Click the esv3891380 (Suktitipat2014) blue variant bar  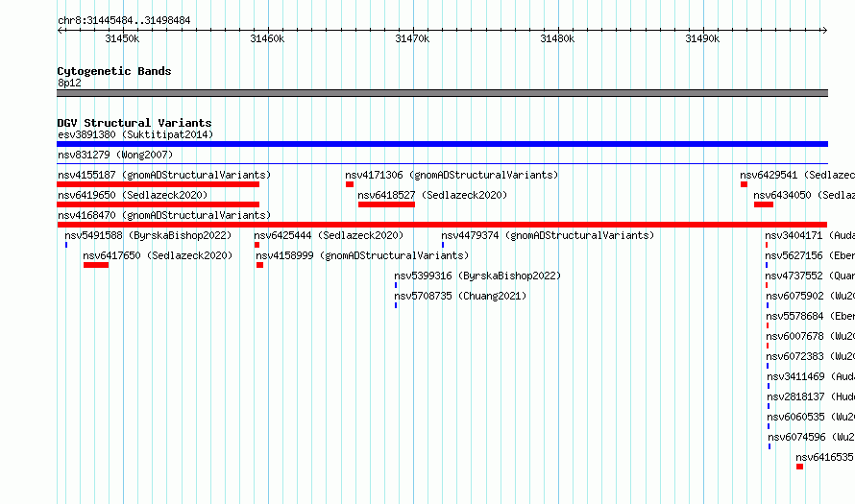[x=442, y=144]
